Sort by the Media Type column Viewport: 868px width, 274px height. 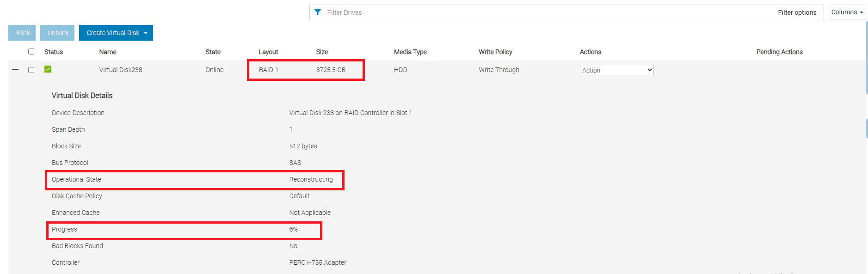[410, 52]
